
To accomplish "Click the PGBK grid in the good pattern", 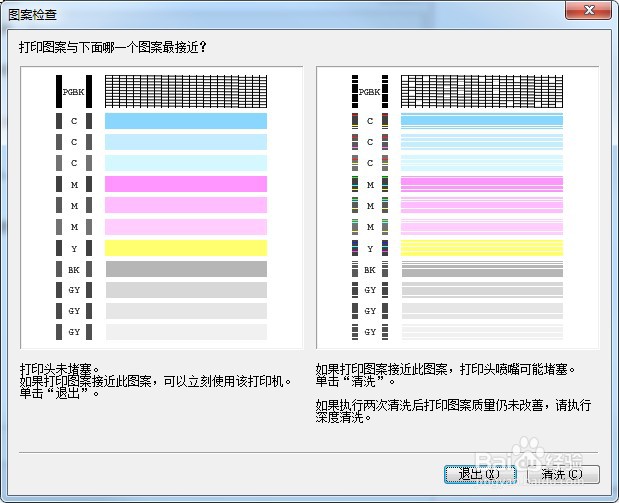I will tap(186, 91).
